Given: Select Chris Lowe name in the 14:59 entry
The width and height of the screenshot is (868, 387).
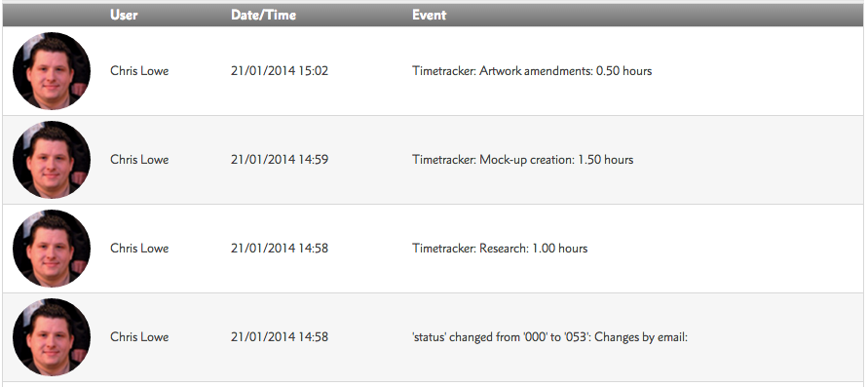Looking at the screenshot, I should (x=139, y=160).
